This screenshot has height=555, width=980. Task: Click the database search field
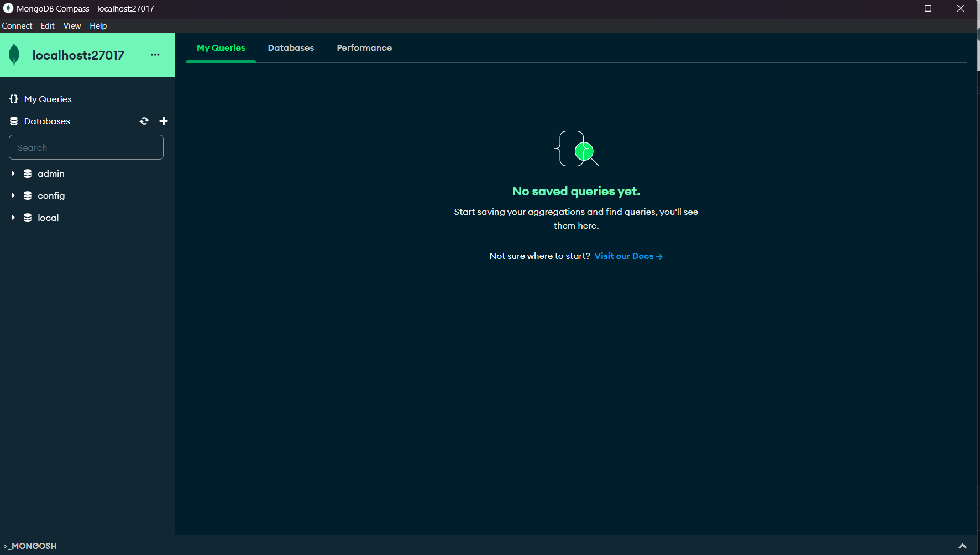coord(86,147)
